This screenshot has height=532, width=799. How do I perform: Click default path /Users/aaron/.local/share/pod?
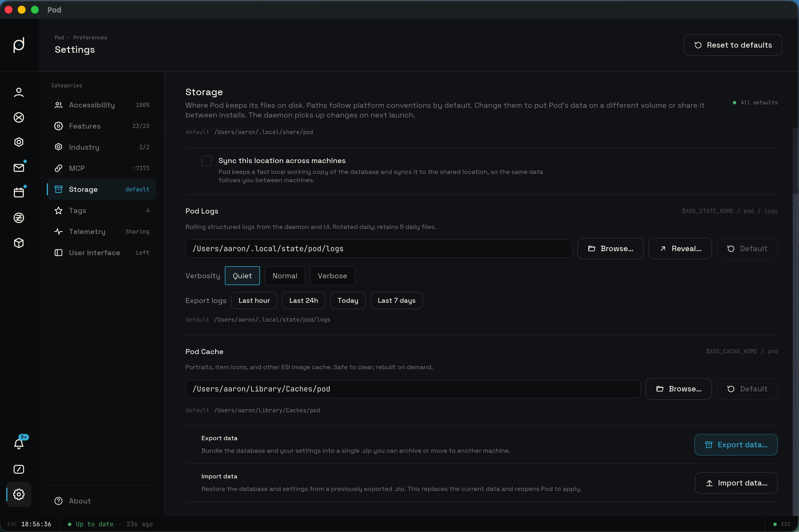click(263, 132)
